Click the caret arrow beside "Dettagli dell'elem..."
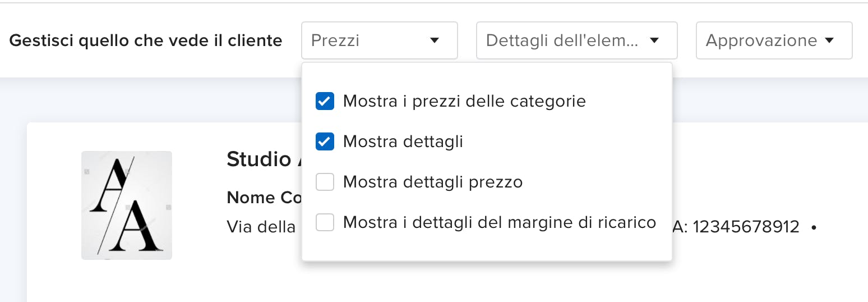Image resolution: width=868 pixels, height=302 pixels. pyautogui.click(x=654, y=40)
